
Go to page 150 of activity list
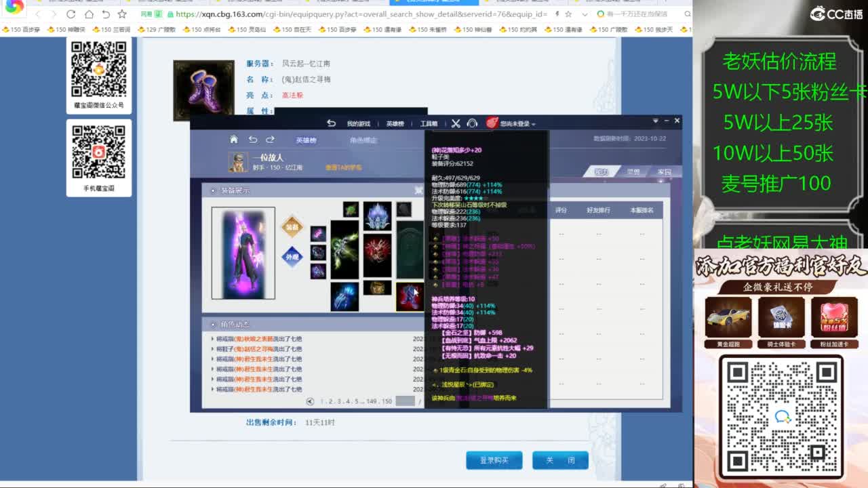click(x=387, y=401)
